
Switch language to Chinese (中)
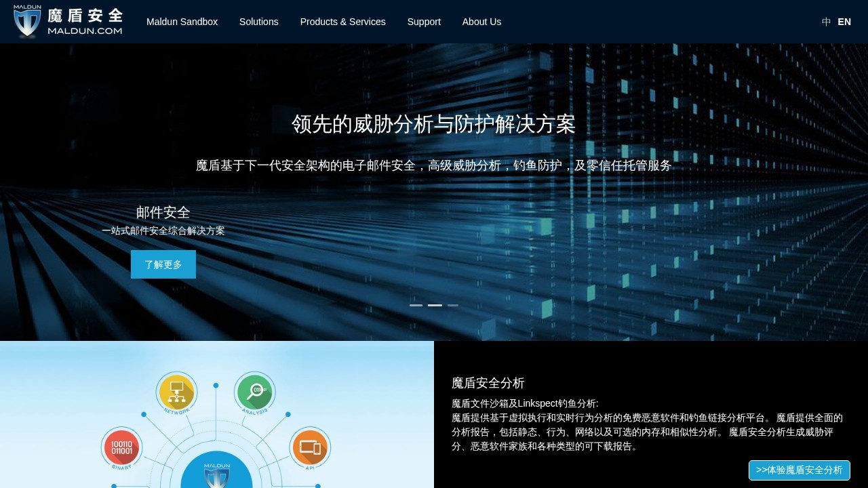click(826, 22)
